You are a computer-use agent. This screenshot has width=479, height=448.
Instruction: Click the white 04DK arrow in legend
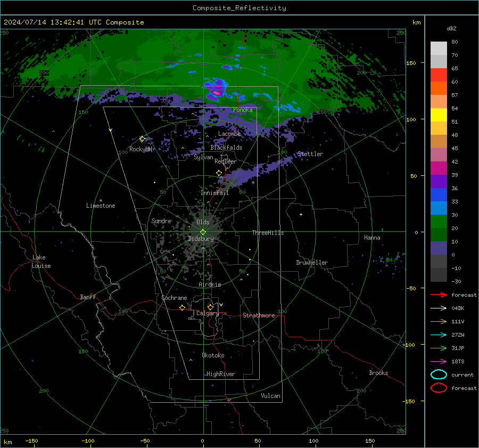pos(439,308)
